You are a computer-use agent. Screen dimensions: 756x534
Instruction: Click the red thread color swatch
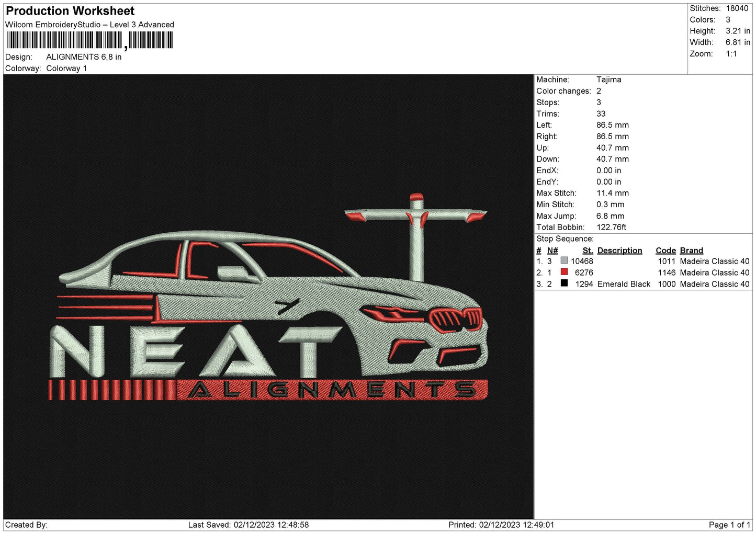pos(564,272)
